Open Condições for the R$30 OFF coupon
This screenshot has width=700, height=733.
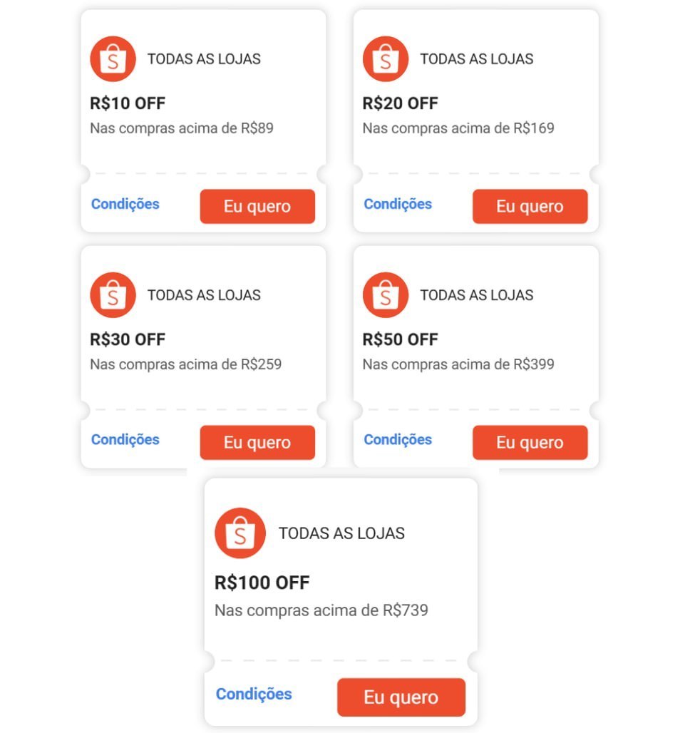pyautogui.click(x=125, y=440)
